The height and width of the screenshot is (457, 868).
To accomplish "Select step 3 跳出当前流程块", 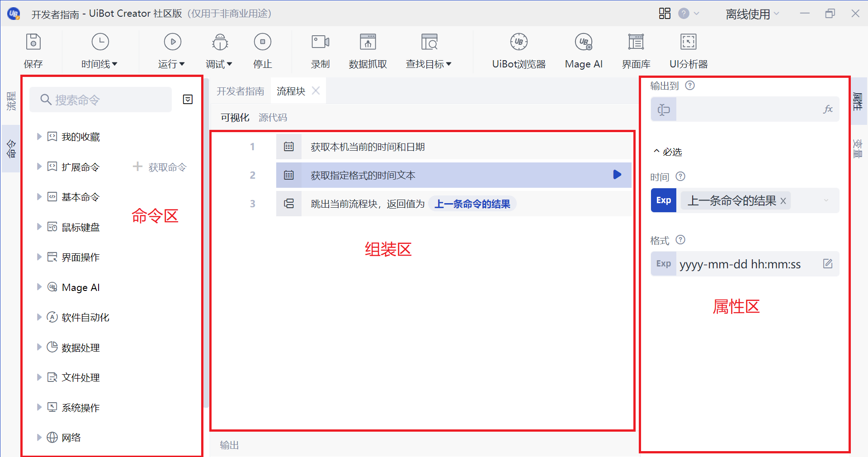I will pyautogui.click(x=453, y=204).
